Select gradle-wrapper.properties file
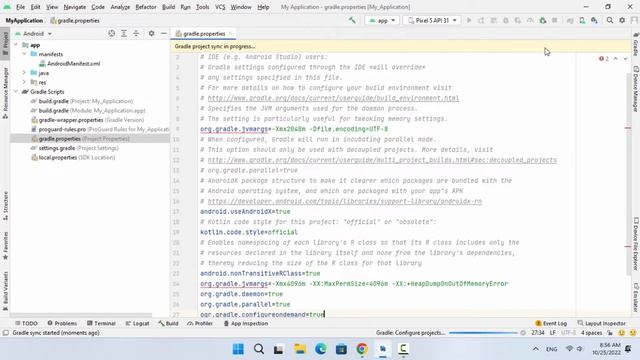This screenshot has width=640, height=360. click(87, 120)
